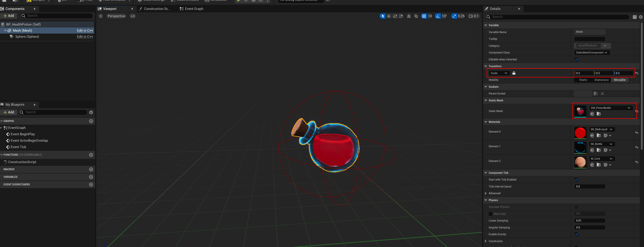
Task: Open the SM_PotionBottle static mesh dropdown
Action: [x=610, y=108]
